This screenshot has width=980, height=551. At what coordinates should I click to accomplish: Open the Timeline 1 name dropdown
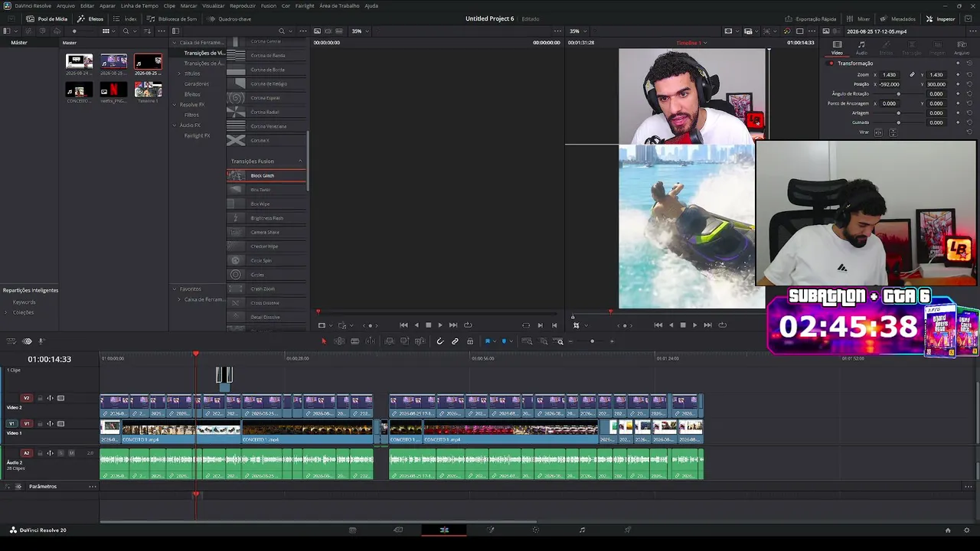point(692,43)
